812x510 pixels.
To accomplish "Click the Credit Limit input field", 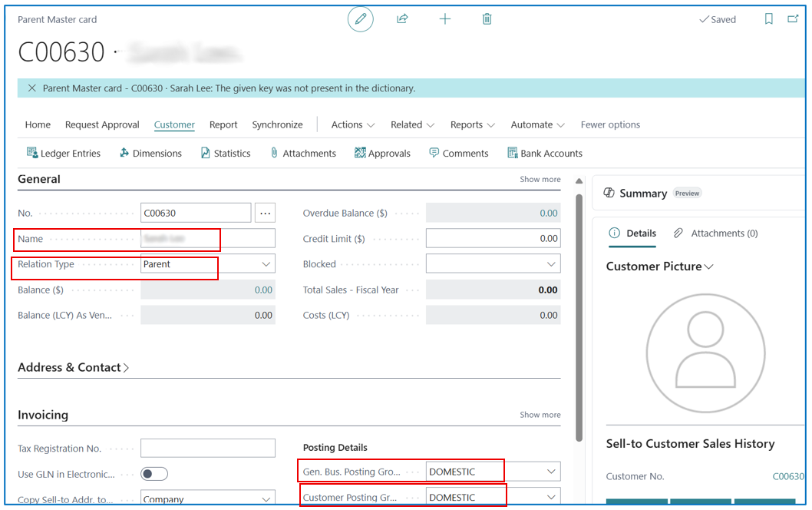I will (493, 238).
